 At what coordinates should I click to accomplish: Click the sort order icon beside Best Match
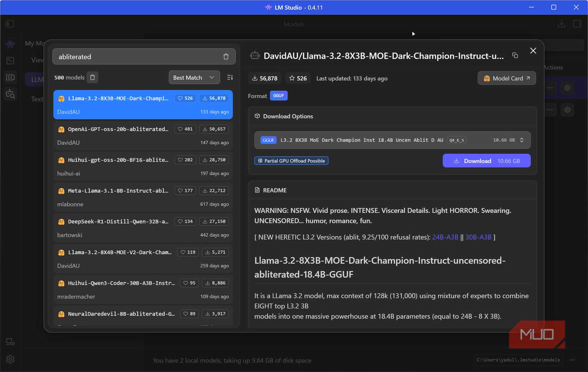230,77
